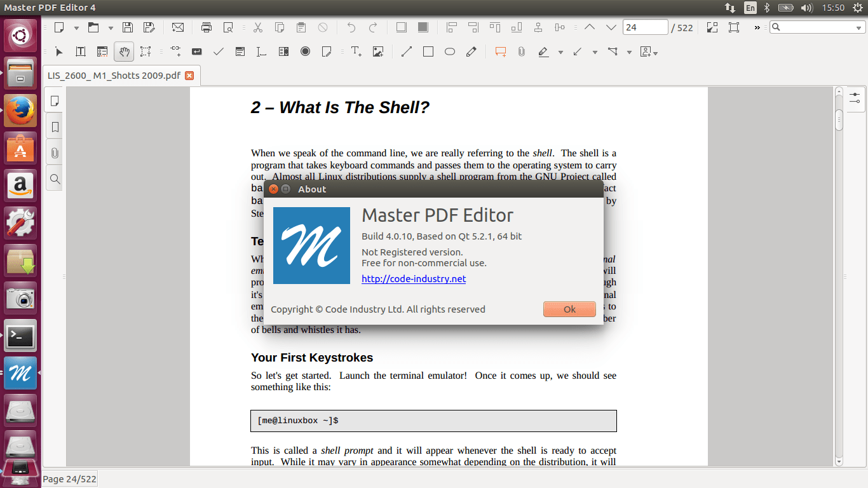Select the Select Text box tool

point(146,51)
